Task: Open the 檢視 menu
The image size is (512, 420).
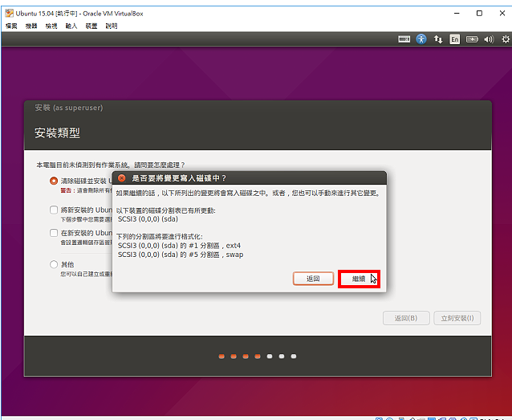Action: 51,27
